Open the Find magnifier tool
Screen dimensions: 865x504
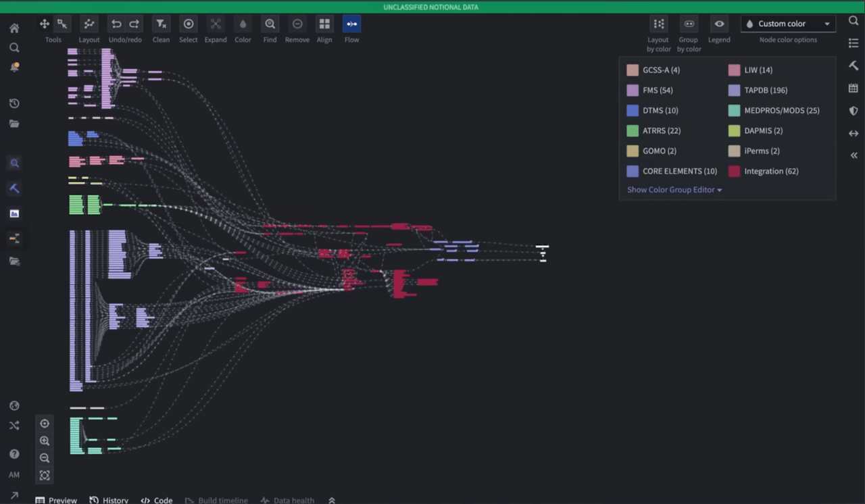click(x=270, y=24)
